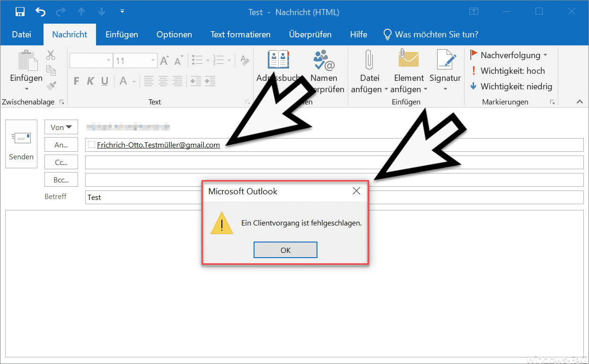Toggle Bold F formatting
The image size is (589, 364).
[x=77, y=81]
